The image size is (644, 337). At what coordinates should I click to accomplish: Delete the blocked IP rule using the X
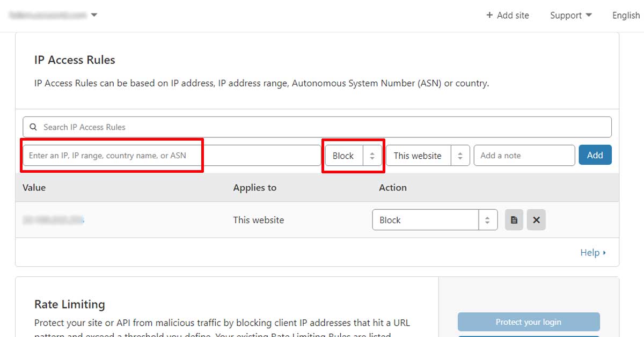(x=536, y=219)
